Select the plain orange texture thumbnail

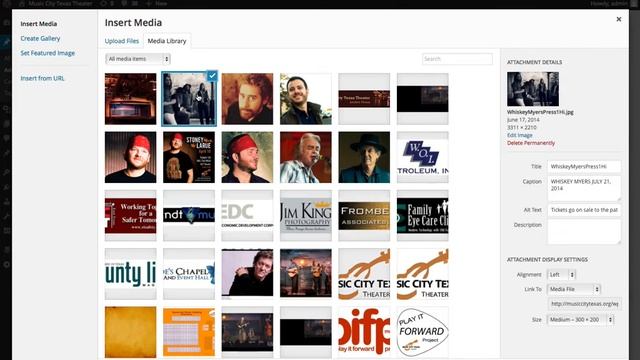pyautogui.click(x=130, y=332)
